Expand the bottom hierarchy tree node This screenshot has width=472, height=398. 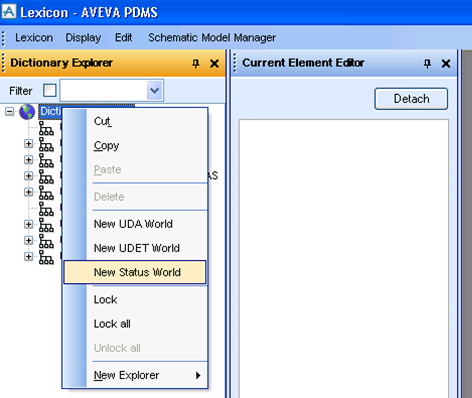(29, 256)
